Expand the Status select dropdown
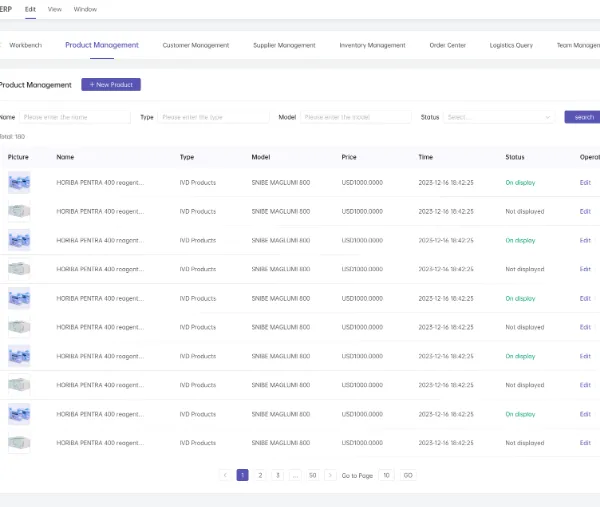This screenshot has width=600, height=507. [499, 117]
